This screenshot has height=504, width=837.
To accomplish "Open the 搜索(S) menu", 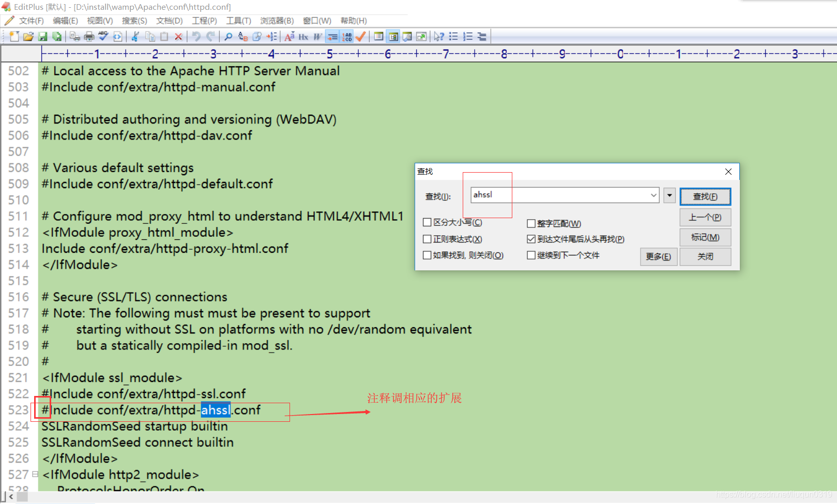I will (x=134, y=21).
